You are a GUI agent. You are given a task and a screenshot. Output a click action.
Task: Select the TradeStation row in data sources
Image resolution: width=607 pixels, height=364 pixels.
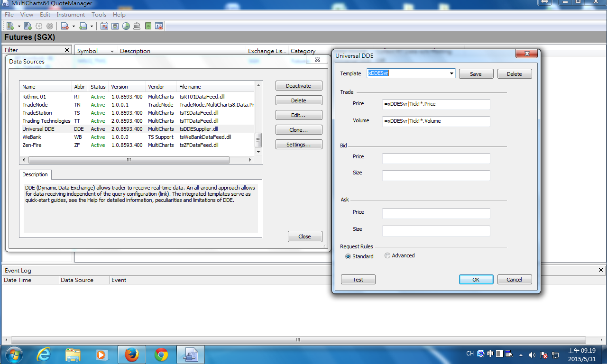137,113
